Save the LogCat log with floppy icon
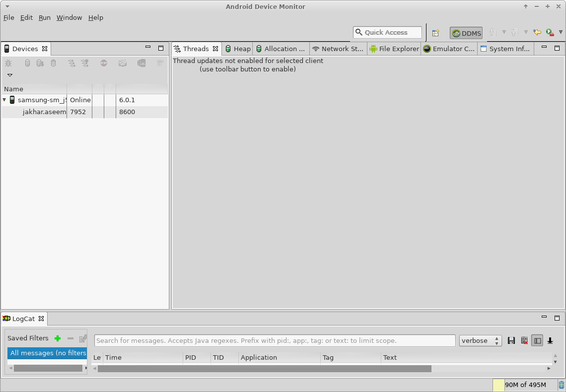This screenshot has width=566, height=392. click(x=511, y=341)
